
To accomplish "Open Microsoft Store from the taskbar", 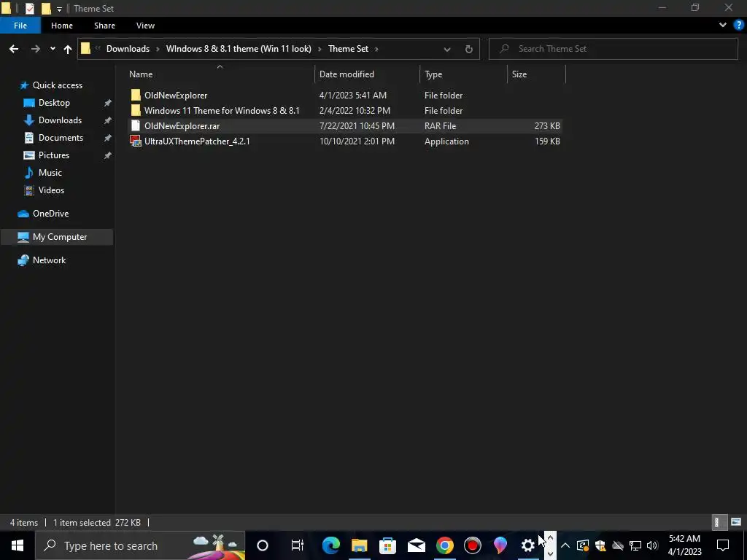I will click(388, 545).
